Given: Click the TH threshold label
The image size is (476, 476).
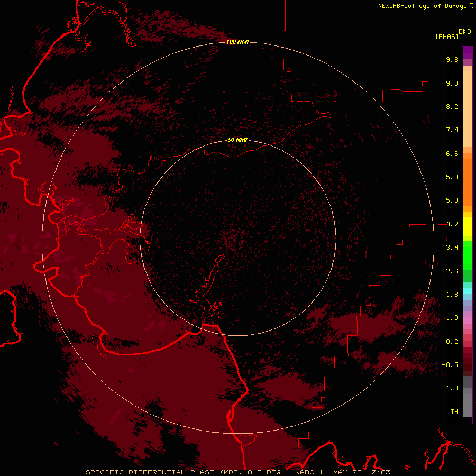Looking at the screenshot, I should [x=454, y=412].
